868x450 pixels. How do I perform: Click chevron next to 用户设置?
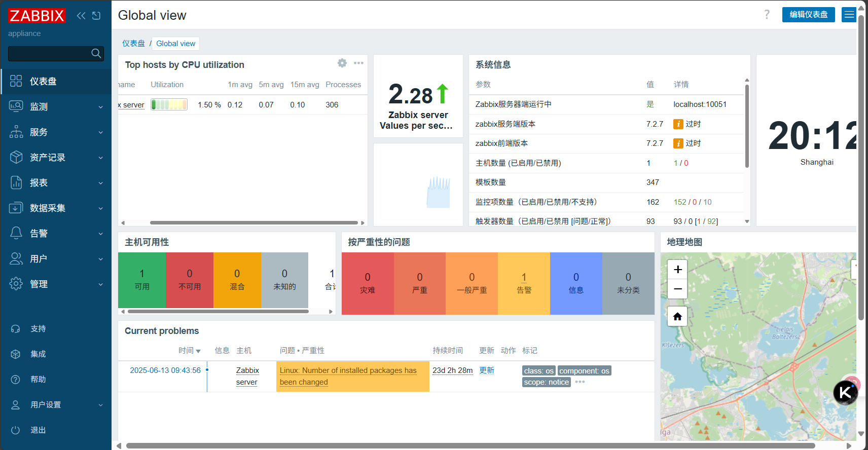tap(100, 405)
